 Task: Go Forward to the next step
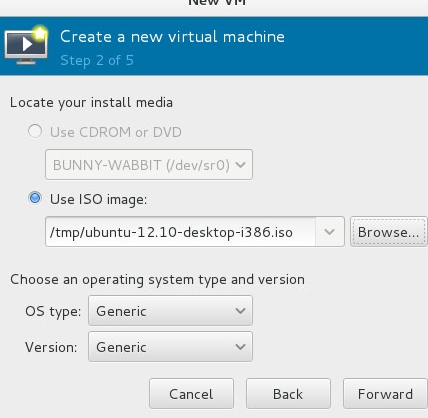385,394
